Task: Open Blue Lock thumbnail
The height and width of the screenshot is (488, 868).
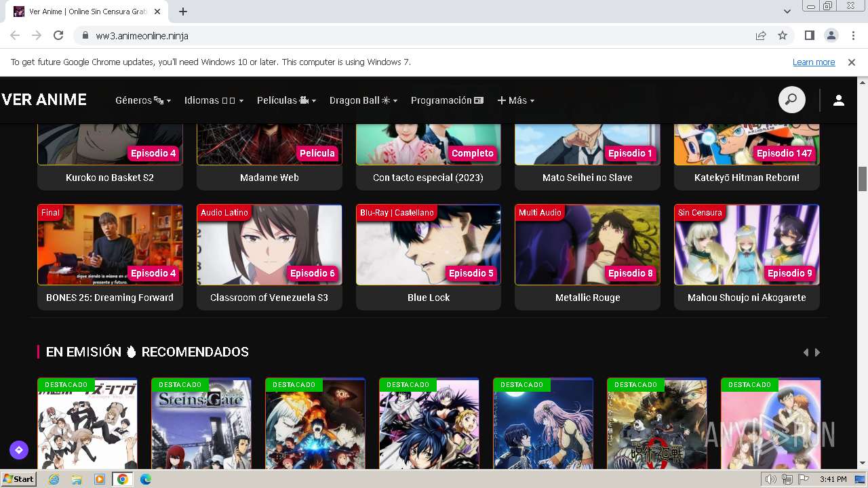Action: click(x=429, y=245)
